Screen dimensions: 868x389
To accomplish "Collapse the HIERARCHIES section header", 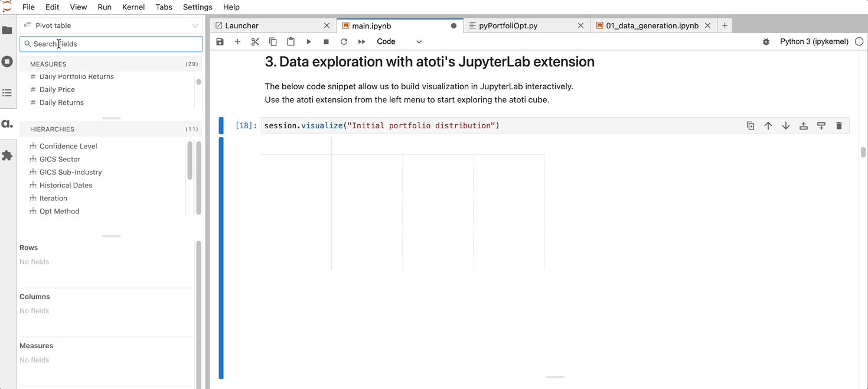I will pyautogui.click(x=111, y=129).
